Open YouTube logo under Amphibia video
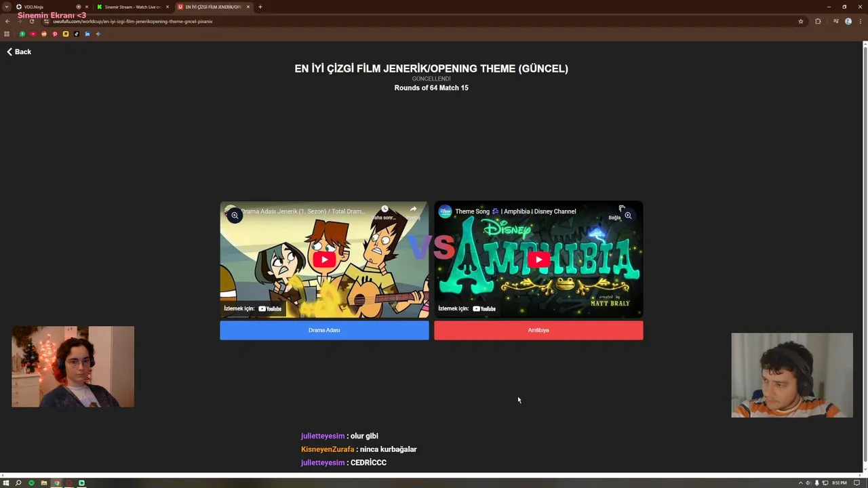Screen dimensions: 868x488 [x=484, y=308]
